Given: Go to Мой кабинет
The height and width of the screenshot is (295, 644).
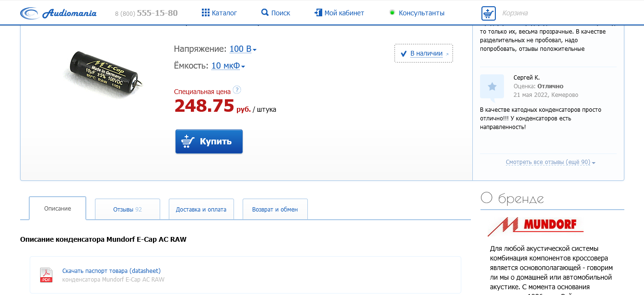Looking at the screenshot, I should 344,13.
